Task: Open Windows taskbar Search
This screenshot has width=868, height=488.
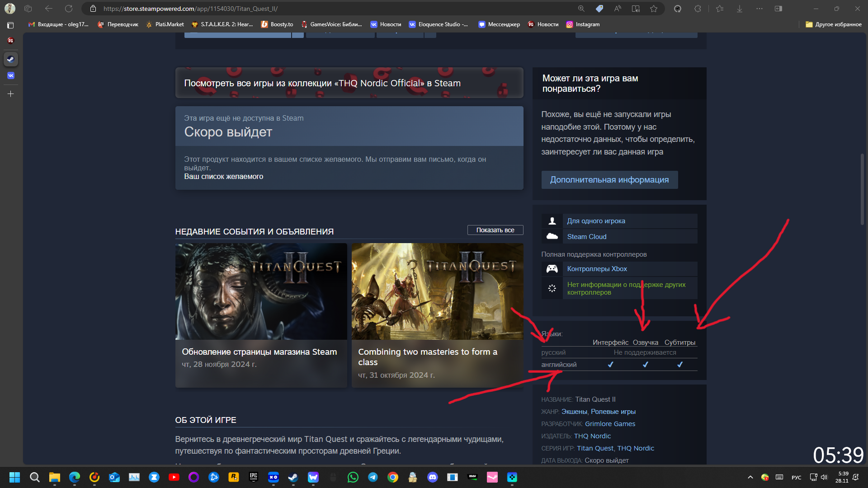Action: (x=34, y=477)
